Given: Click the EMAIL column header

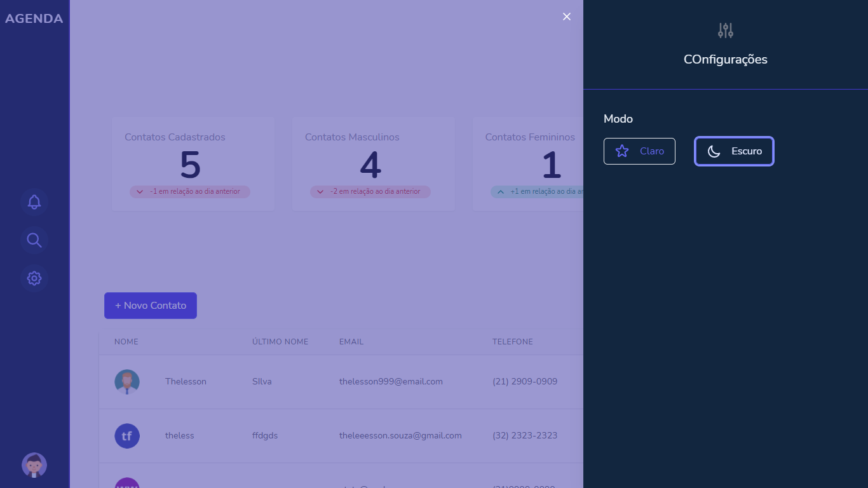Looking at the screenshot, I should point(351,342).
